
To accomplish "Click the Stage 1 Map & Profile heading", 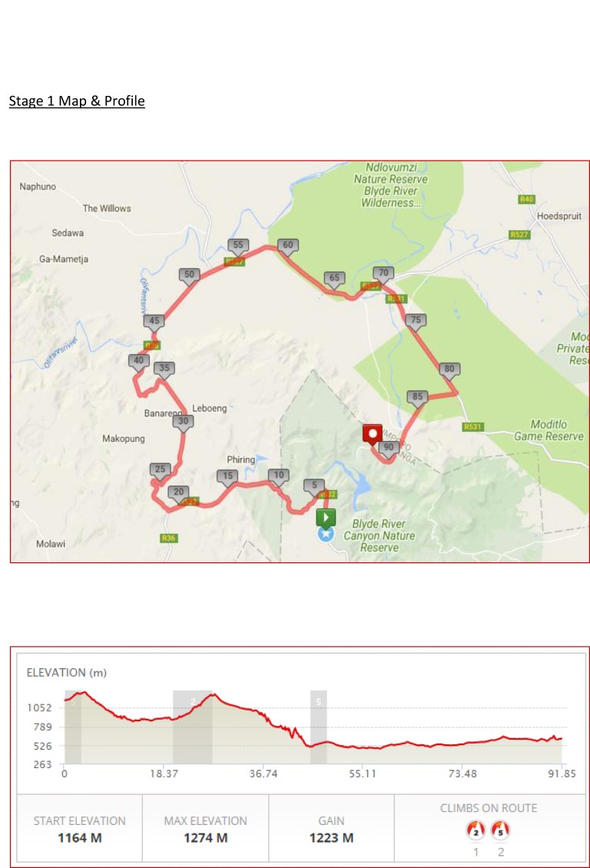I will coord(77,101).
